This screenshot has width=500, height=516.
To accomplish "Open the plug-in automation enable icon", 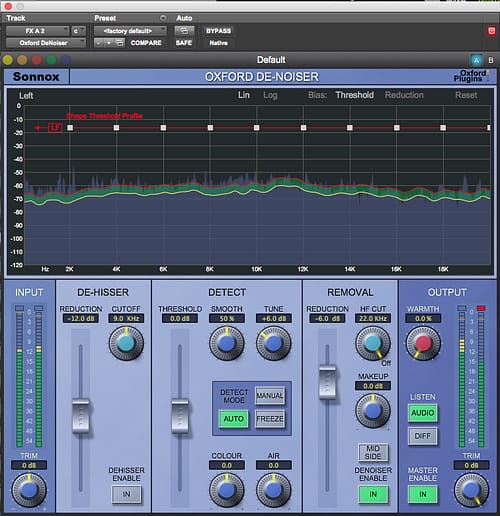I will [x=184, y=31].
